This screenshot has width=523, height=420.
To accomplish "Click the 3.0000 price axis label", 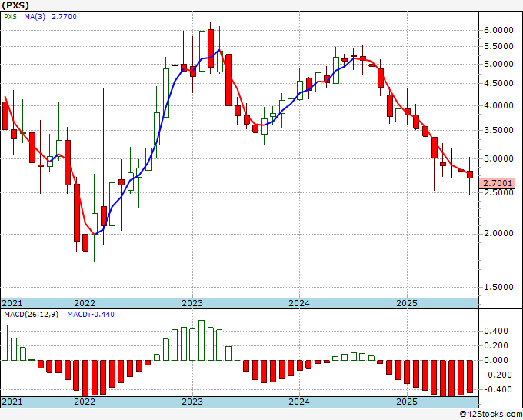I will pyautogui.click(x=498, y=158).
